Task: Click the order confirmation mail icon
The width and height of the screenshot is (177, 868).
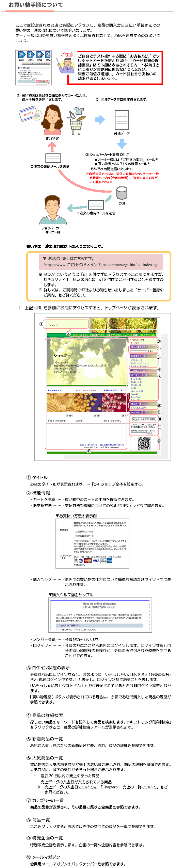Action: [53, 158]
